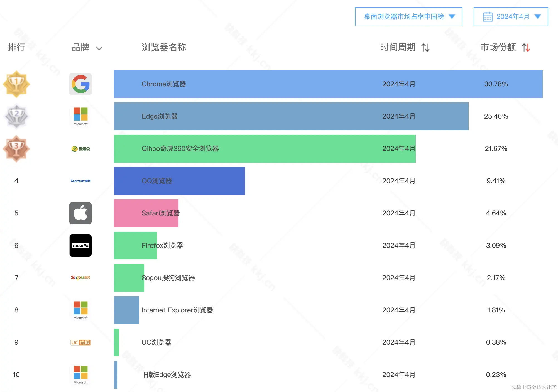This screenshot has width=558, height=392.
Task: Click the Qihoo奇虎360安全浏览器 label
Action: pos(180,149)
